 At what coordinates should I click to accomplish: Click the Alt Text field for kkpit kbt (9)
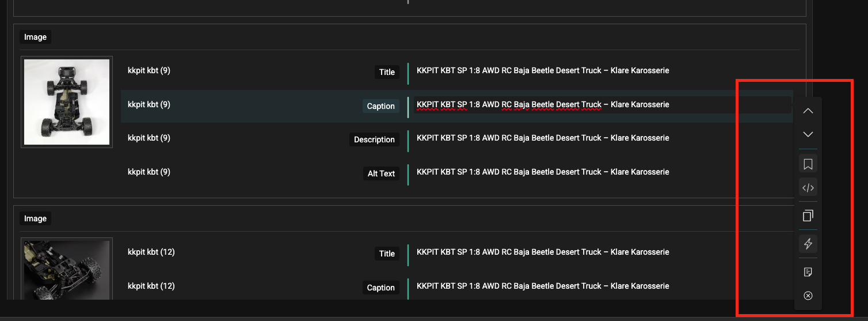[x=542, y=172]
